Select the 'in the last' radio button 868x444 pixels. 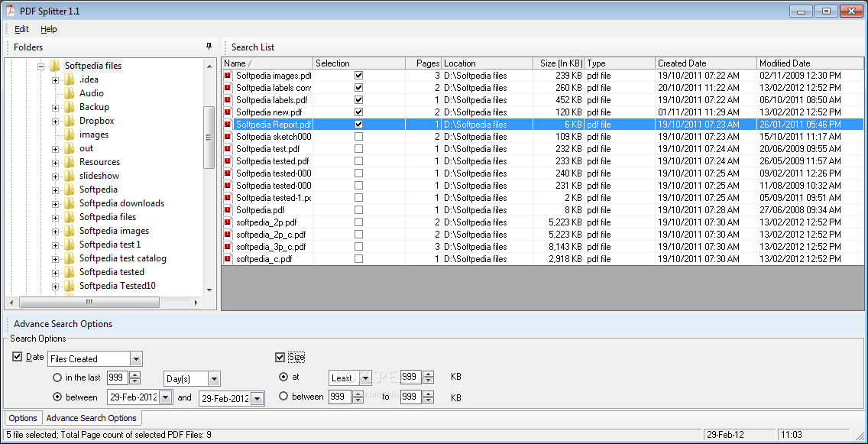point(57,378)
